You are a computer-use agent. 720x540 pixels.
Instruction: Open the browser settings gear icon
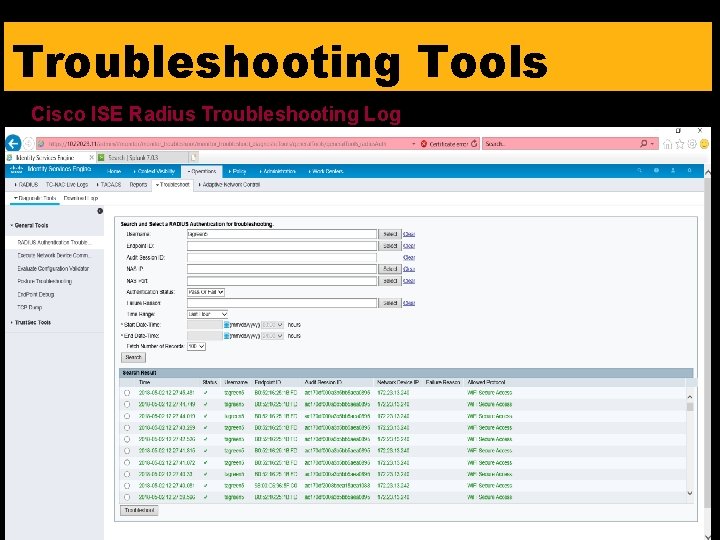point(692,144)
